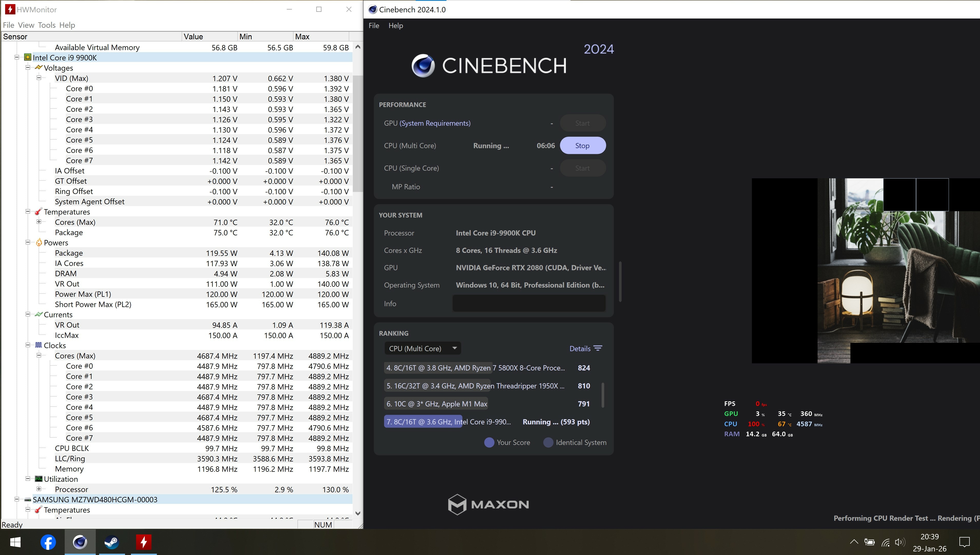The width and height of the screenshot is (980, 555).
Task: Open the Windows Start menu
Action: 15,542
